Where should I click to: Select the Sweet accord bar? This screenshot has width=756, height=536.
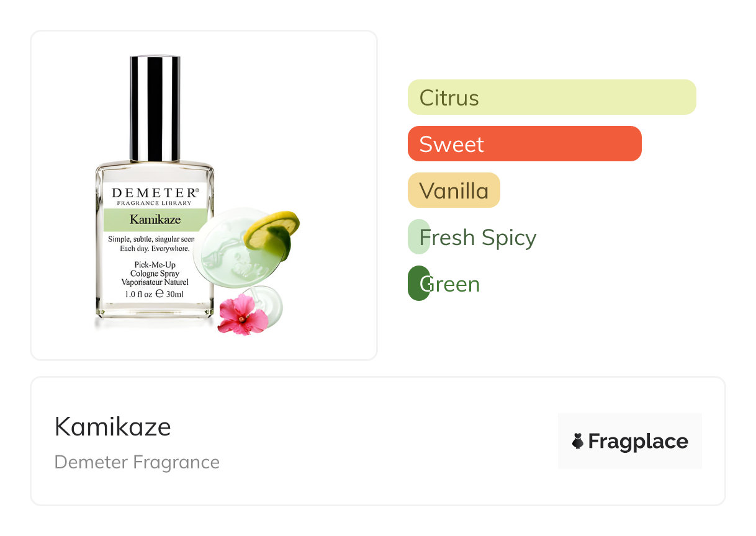click(524, 144)
